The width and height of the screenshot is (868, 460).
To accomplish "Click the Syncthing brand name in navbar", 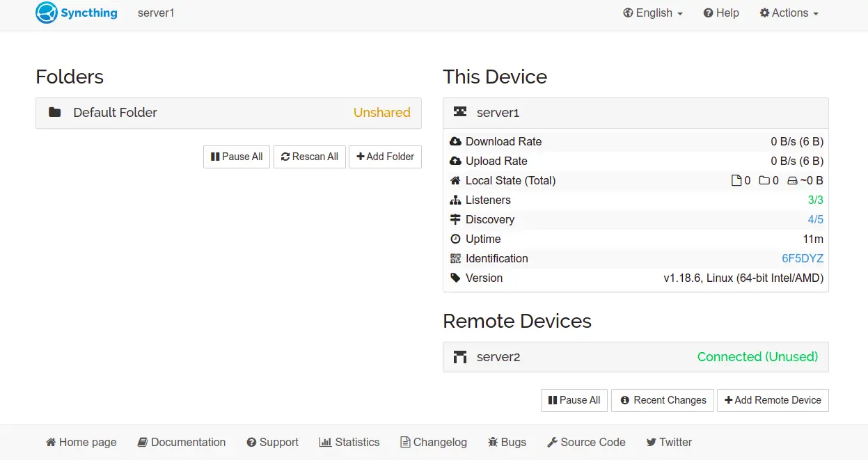I will point(89,13).
